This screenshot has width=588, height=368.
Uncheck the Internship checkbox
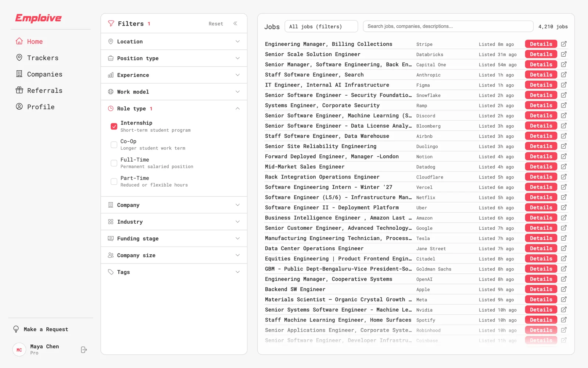pos(114,126)
